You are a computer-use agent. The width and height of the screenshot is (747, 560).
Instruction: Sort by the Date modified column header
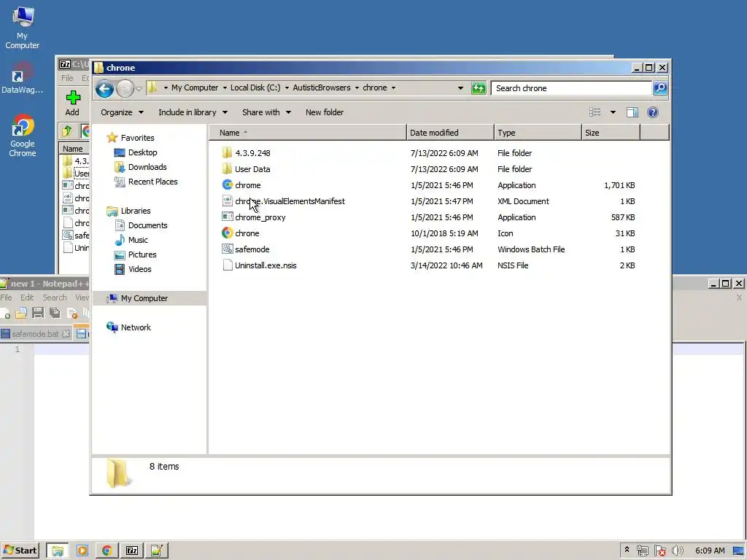(450, 133)
